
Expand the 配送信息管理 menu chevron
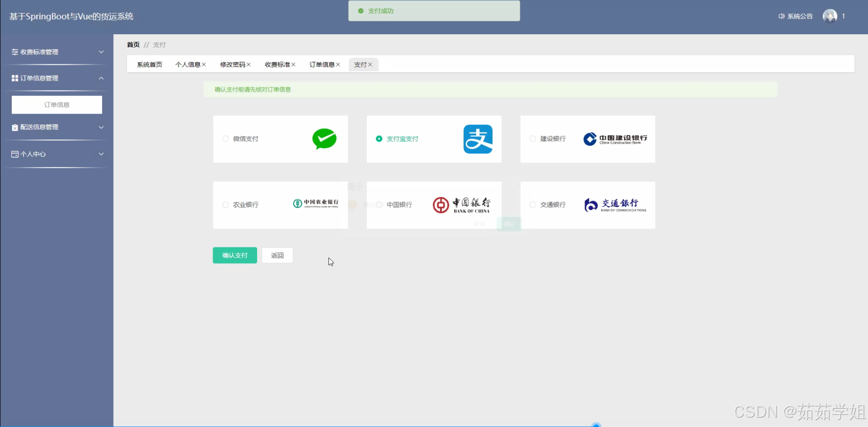pyautogui.click(x=101, y=127)
